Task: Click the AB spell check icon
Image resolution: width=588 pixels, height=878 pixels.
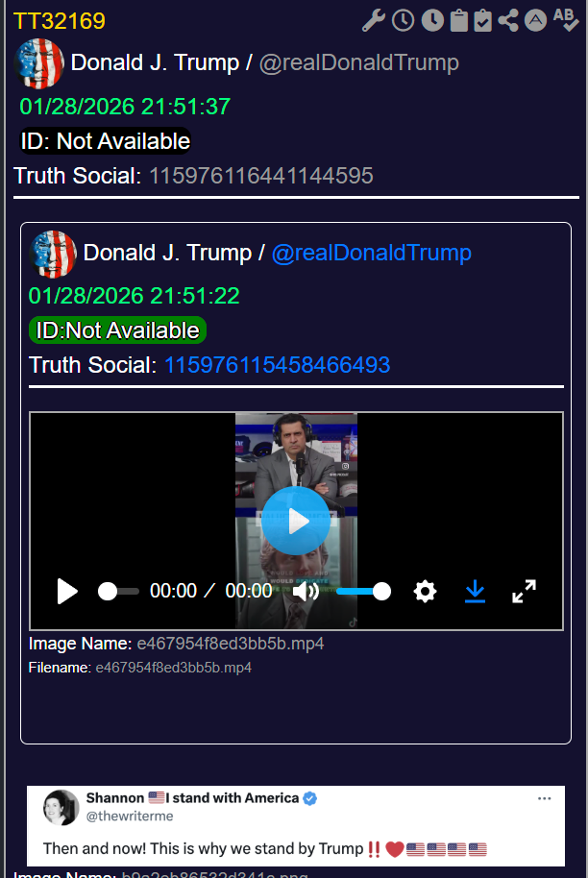Action: click(564, 19)
